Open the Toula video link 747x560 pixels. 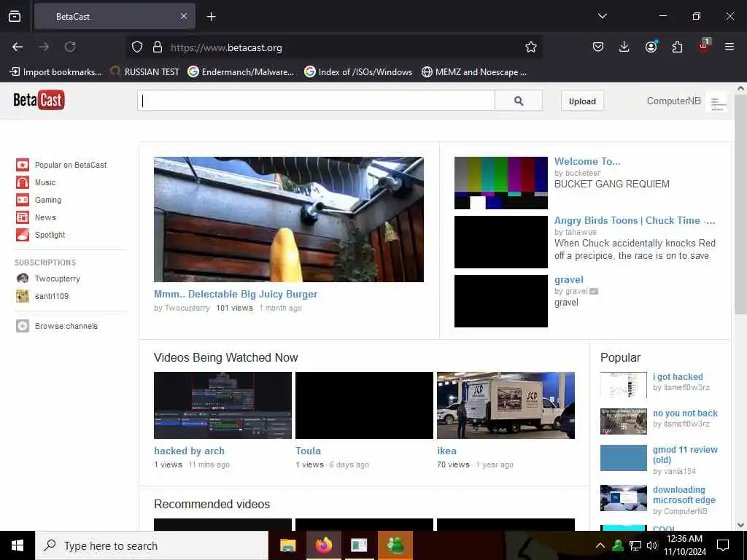308,451
